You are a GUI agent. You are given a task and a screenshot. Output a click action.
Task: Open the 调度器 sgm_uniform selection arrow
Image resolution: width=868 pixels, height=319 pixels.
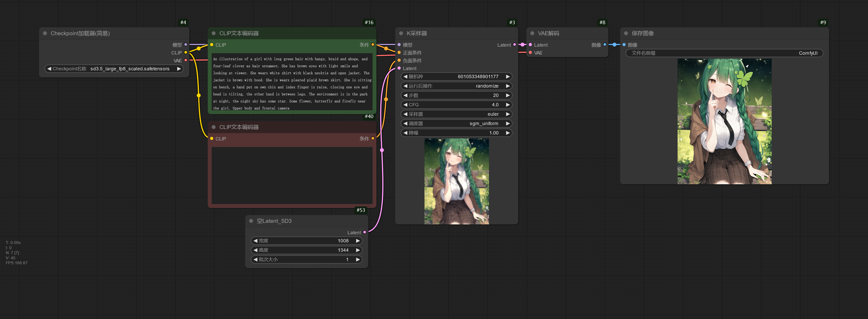(508, 124)
